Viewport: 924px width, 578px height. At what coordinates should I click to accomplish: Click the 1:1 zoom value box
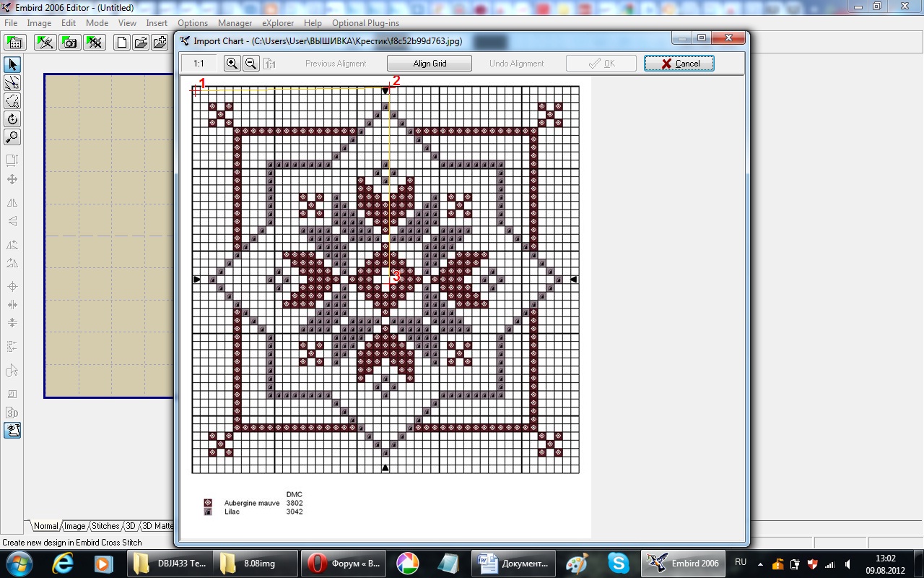click(x=199, y=64)
